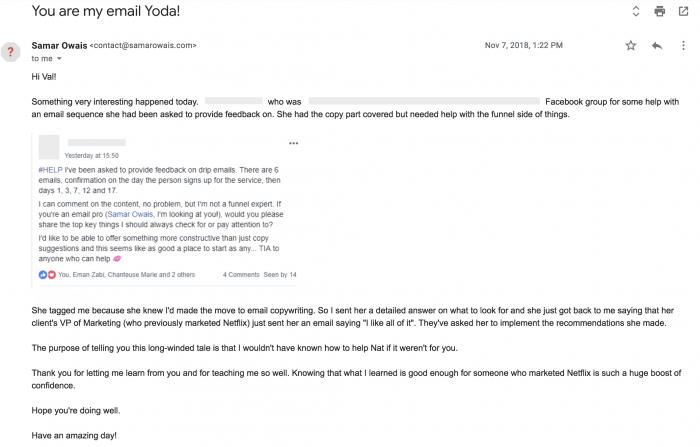
Task: Click the reply arrow icon
Action: (657, 46)
